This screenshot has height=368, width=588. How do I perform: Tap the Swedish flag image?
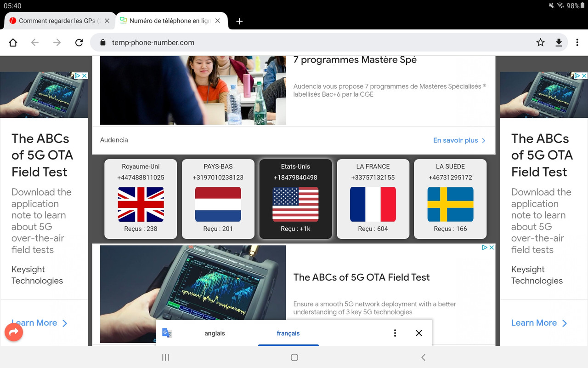pos(450,204)
